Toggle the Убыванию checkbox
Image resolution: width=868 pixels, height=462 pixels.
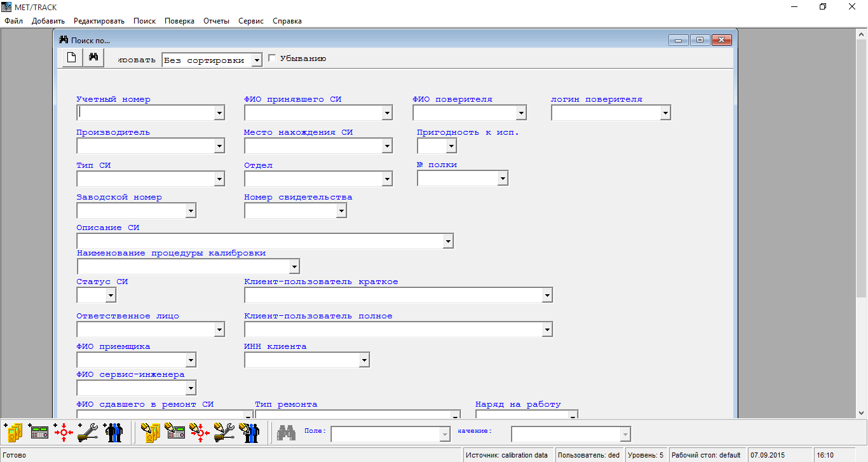click(x=273, y=58)
